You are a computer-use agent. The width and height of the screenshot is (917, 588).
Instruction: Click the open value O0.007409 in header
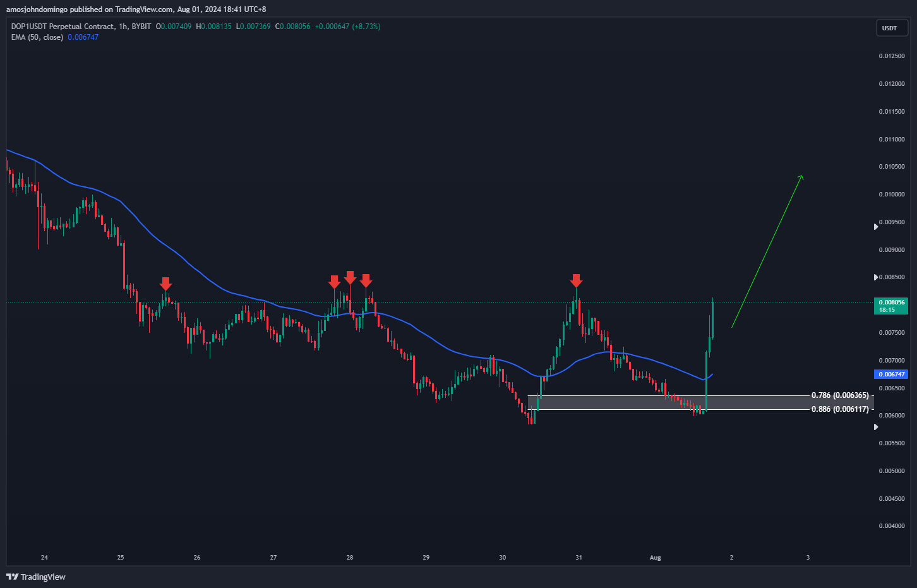pyautogui.click(x=174, y=27)
